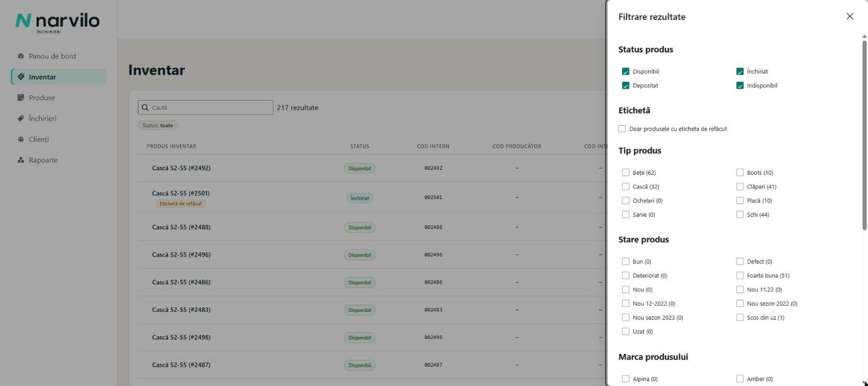Image resolution: width=868 pixels, height=386 pixels.
Task: Click the search magnifier icon
Action: 146,108
